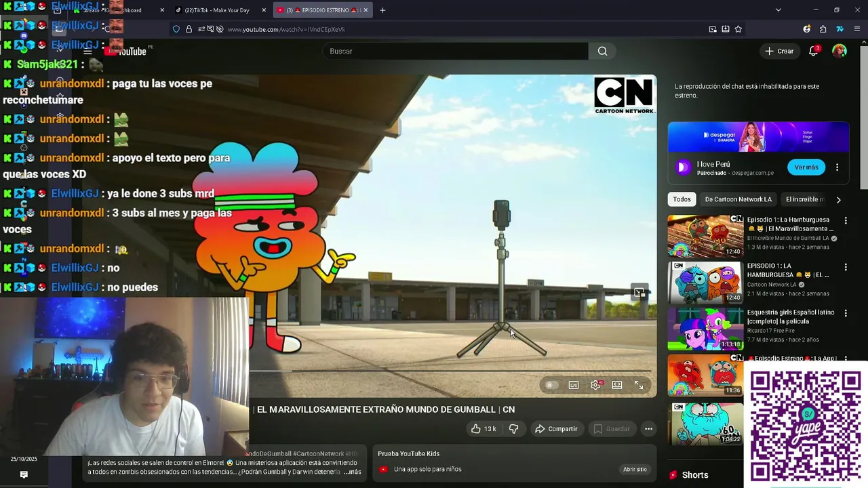Save the video with Guardar
Screen dimensions: 868x488
[612, 429]
